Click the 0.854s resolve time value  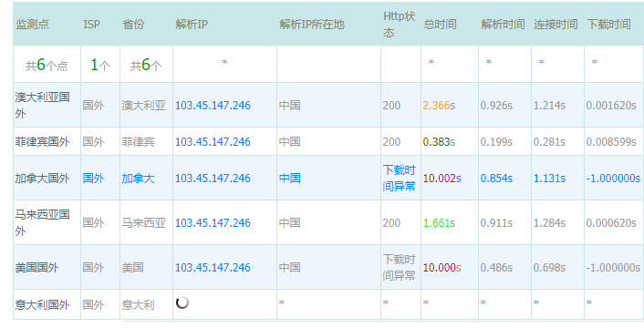point(496,179)
